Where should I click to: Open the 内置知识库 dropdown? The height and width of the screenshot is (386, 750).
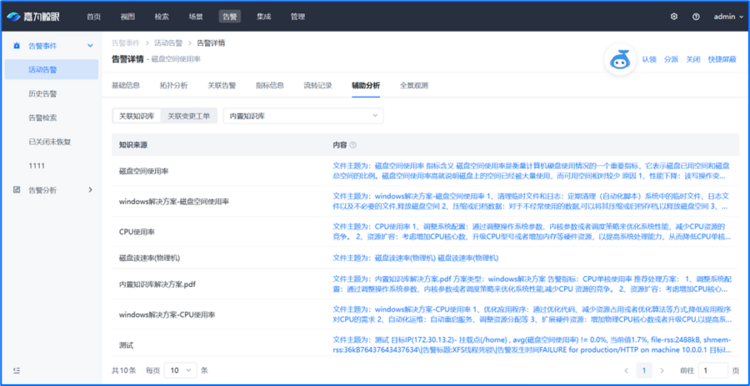[x=303, y=116]
